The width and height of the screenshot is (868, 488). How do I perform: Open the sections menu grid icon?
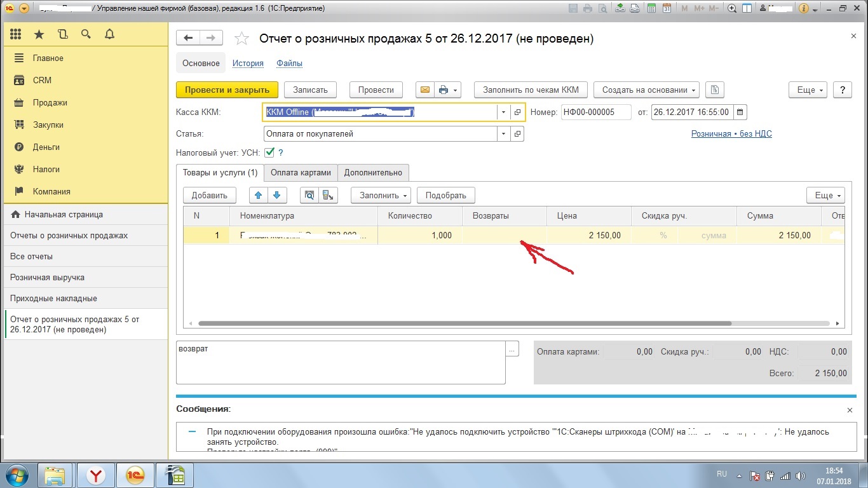pos(16,34)
